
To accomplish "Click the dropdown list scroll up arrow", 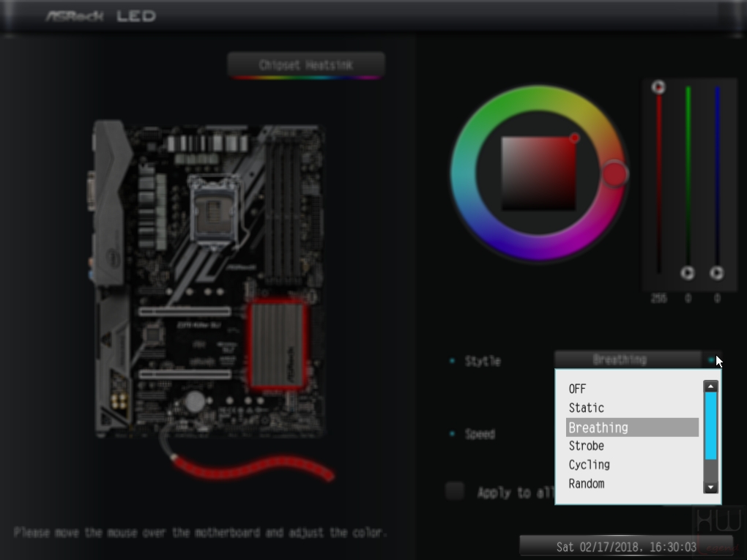I will (x=711, y=387).
